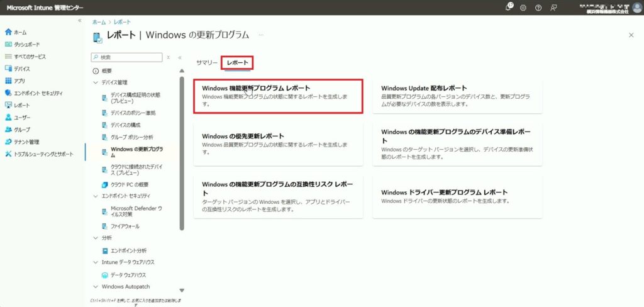Image resolution: width=644 pixels, height=307 pixels.
Task: Open settings gear icon in header
Action: (x=523, y=8)
